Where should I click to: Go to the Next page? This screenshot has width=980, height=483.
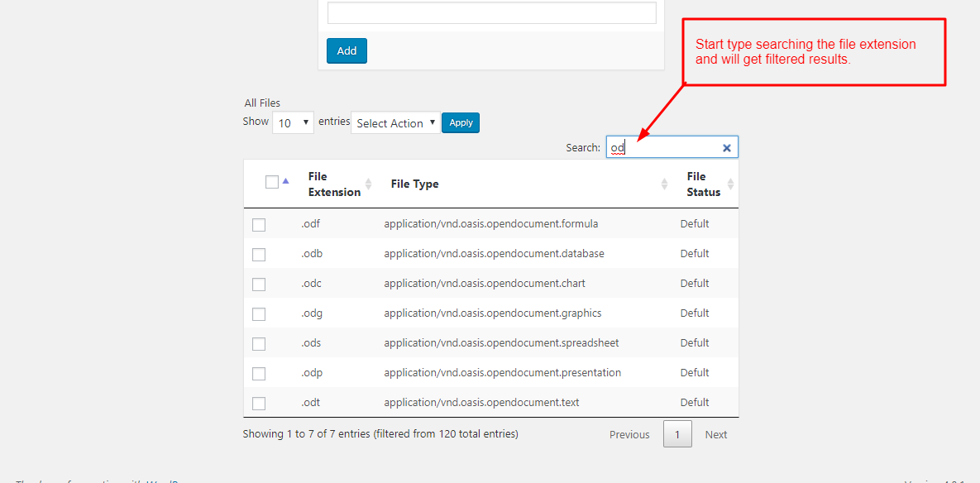(715, 434)
